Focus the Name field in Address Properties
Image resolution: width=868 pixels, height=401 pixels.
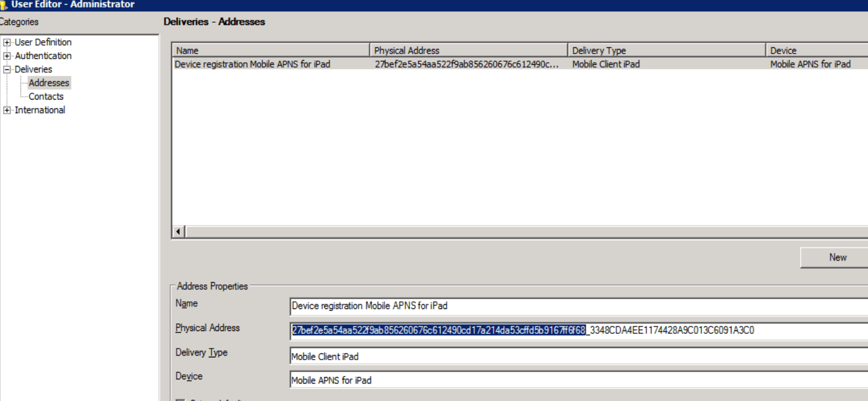(579, 306)
